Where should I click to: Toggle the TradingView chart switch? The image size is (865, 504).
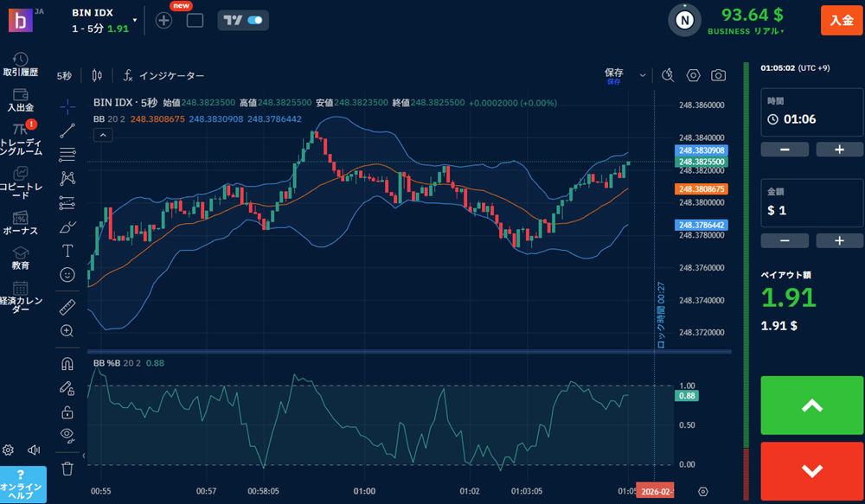(x=243, y=20)
